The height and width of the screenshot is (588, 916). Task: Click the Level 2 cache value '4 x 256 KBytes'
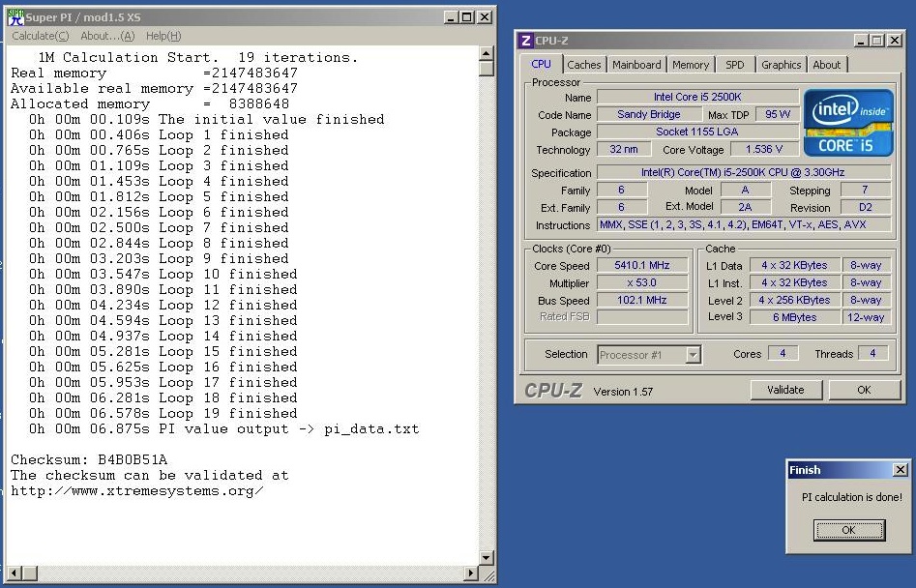794,300
